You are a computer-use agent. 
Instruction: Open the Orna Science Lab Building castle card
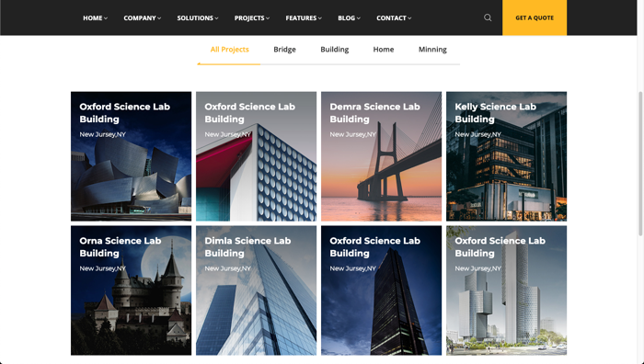[x=131, y=290]
